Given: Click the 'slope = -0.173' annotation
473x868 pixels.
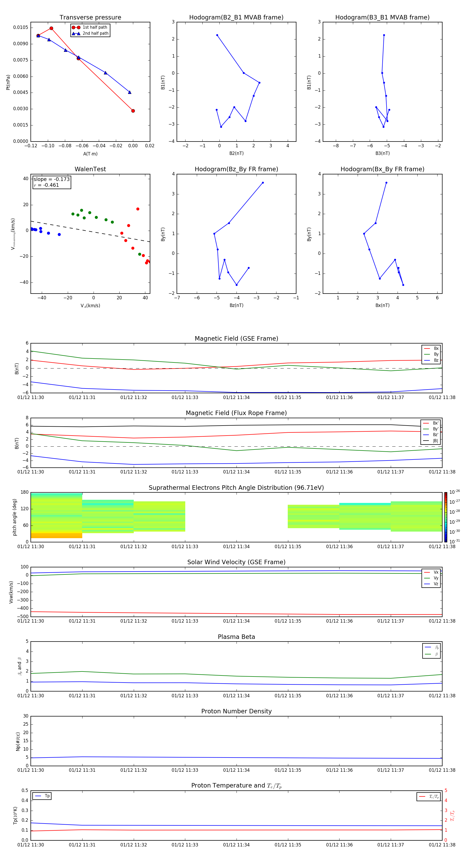Looking at the screenshot, I should click(x=52, y=179).
